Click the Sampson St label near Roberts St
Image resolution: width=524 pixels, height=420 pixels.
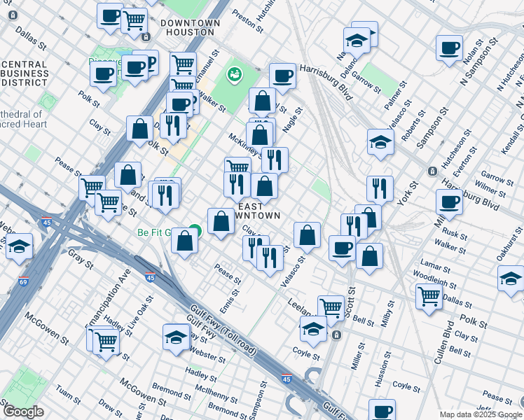pos(432,128)
